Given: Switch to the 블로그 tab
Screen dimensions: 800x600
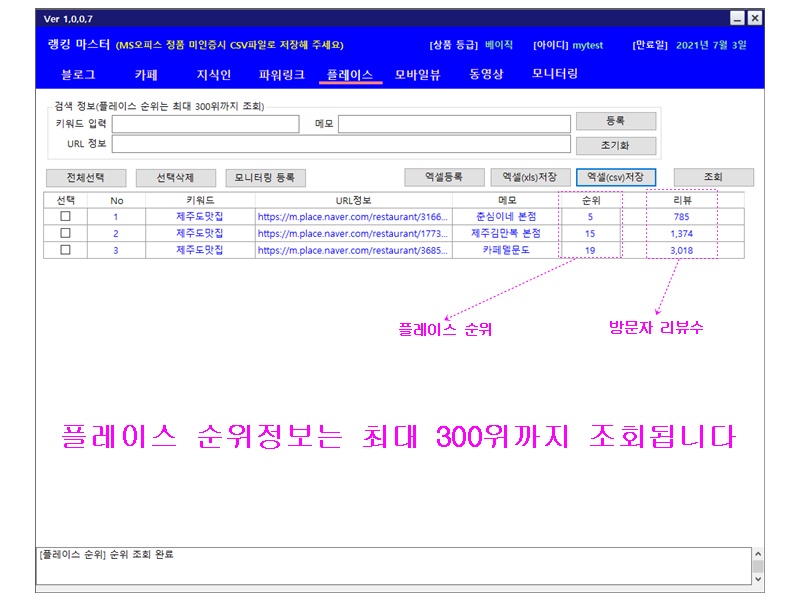Looking at the screenshot, I should 79,74.
